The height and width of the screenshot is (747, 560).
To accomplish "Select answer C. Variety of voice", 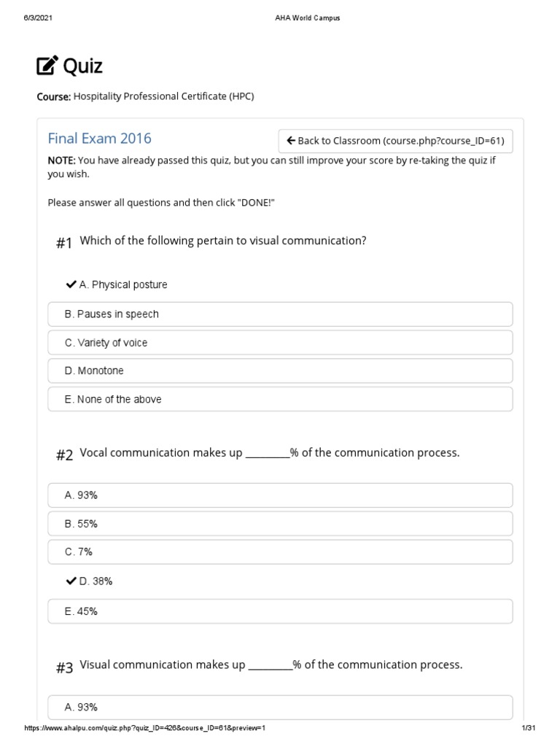I will [280, 343].
